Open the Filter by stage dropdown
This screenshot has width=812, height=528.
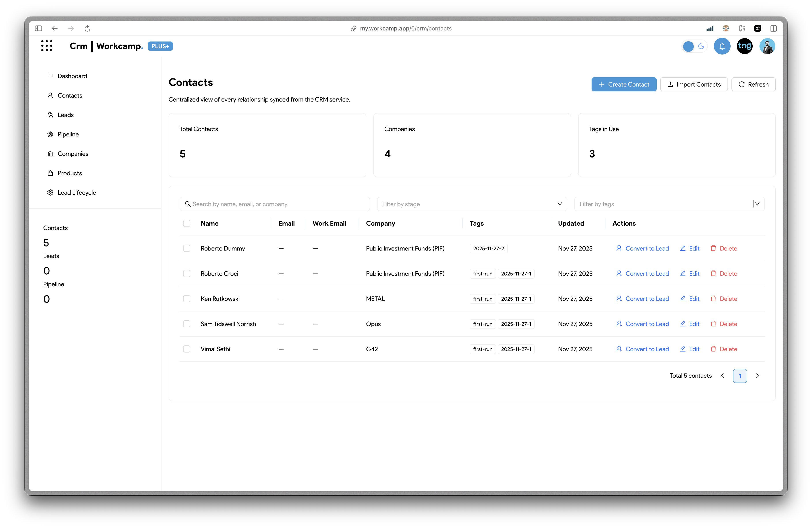[x=472, y=204]
